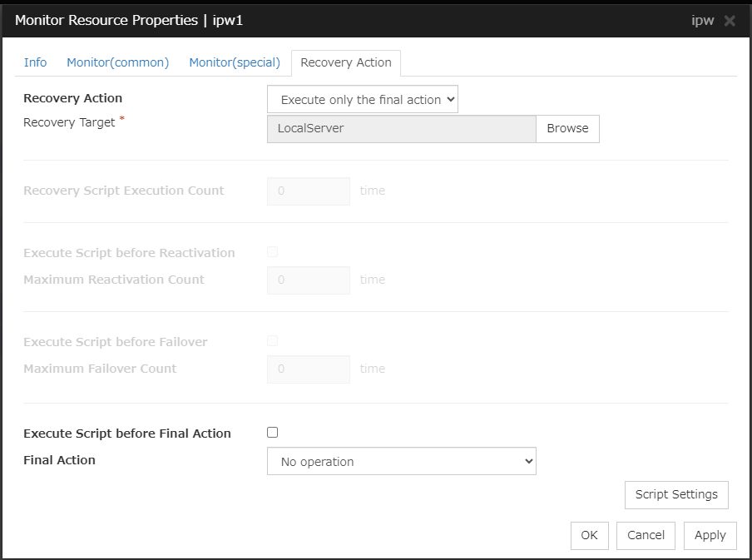
Task: Toggle Execute Script before Failover checkbox
Action: 272,341
